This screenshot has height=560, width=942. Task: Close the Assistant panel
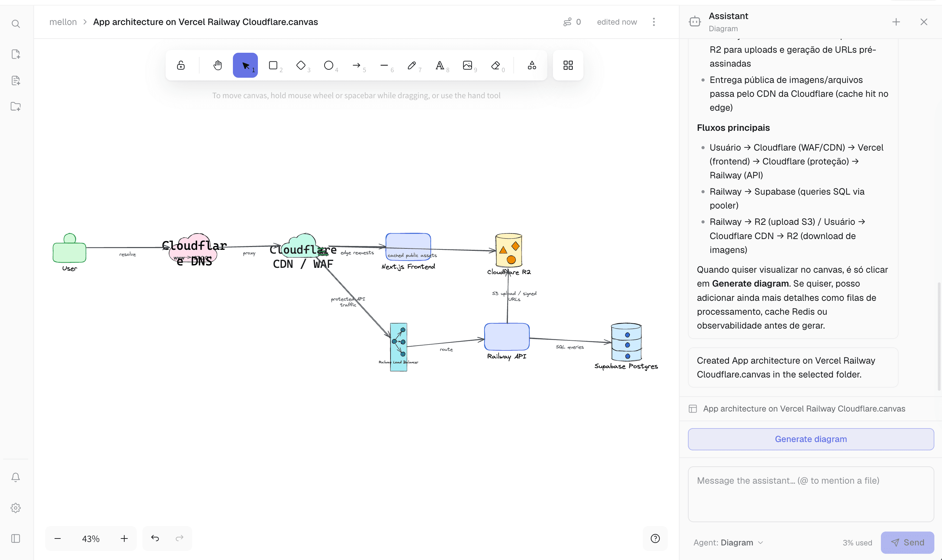tap(924, 22)
